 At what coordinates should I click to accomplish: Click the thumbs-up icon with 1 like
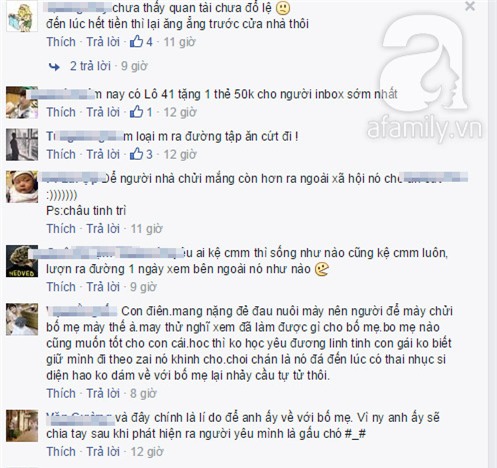[136, 112]
